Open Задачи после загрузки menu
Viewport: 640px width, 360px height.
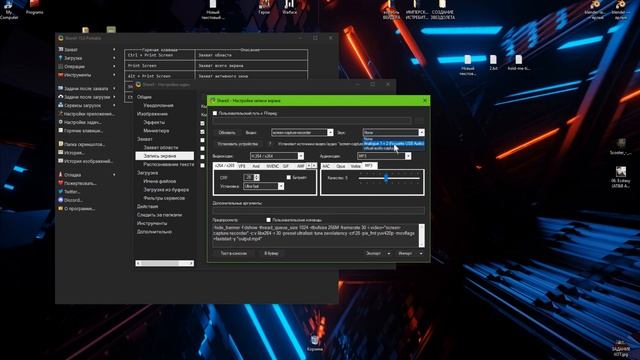tap(87, 97)
